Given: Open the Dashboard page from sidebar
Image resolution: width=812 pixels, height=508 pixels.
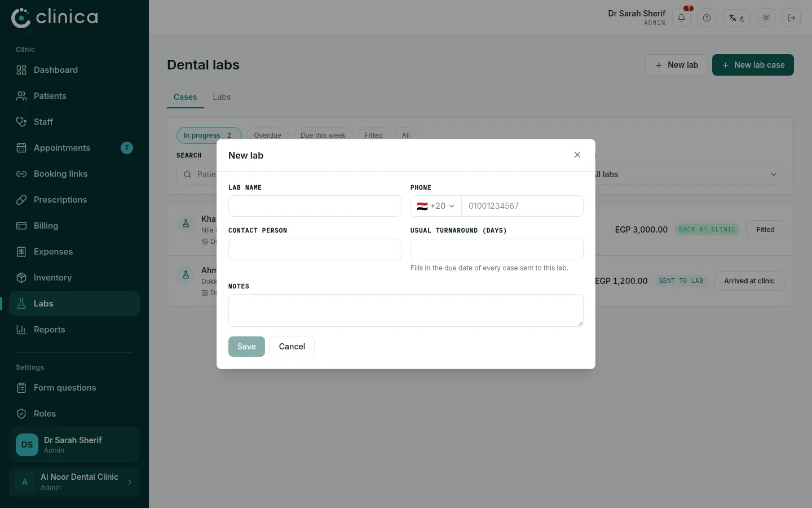Looking at the screenshot, I should point(74,70).
